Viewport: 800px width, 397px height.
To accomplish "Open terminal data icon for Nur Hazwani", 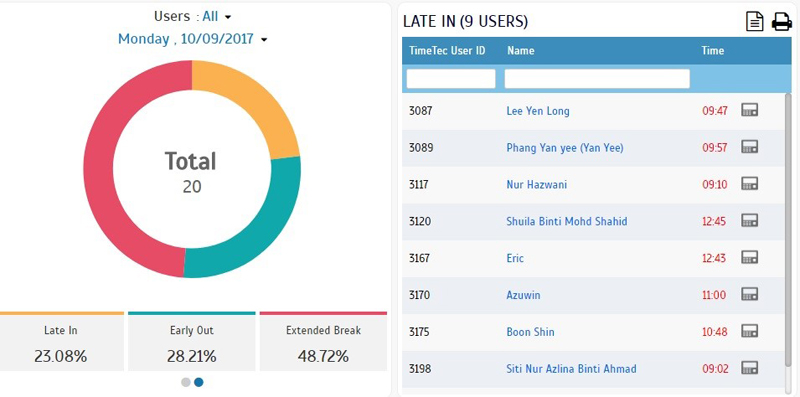I will tap(749, 184).
